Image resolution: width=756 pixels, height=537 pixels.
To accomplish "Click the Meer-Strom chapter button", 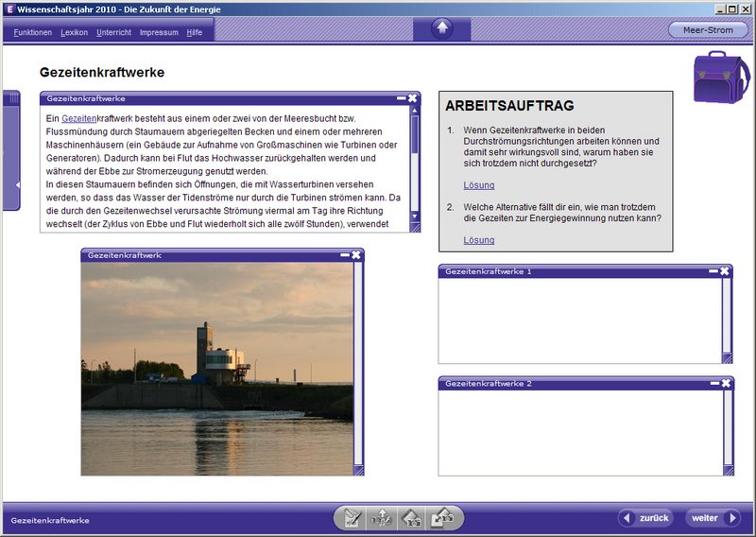I will click(x=708, y=30).
